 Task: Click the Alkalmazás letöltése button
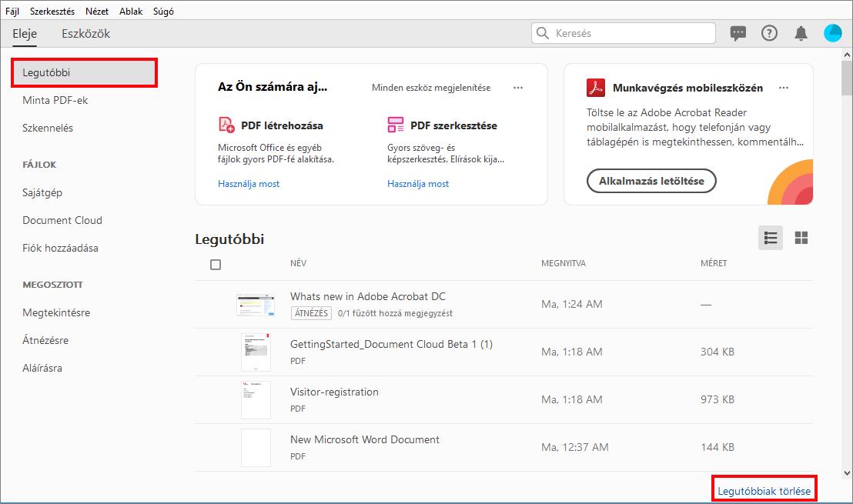coord(651,181)
